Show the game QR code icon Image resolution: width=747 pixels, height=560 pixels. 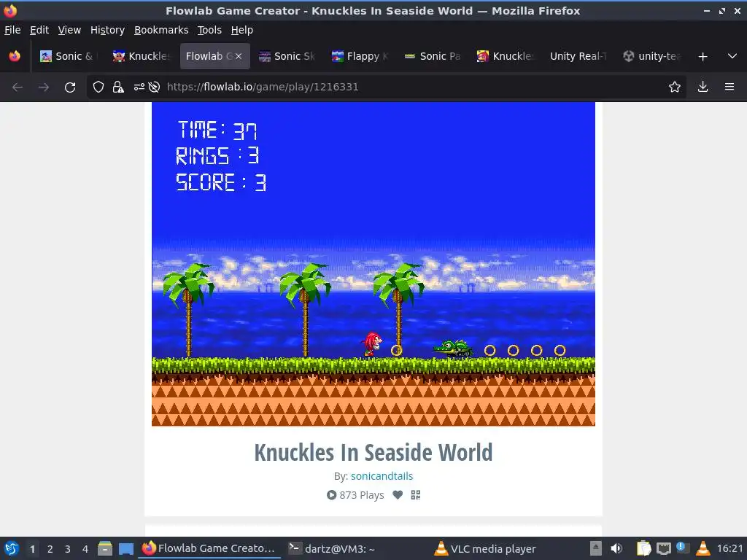click(416, 495)
